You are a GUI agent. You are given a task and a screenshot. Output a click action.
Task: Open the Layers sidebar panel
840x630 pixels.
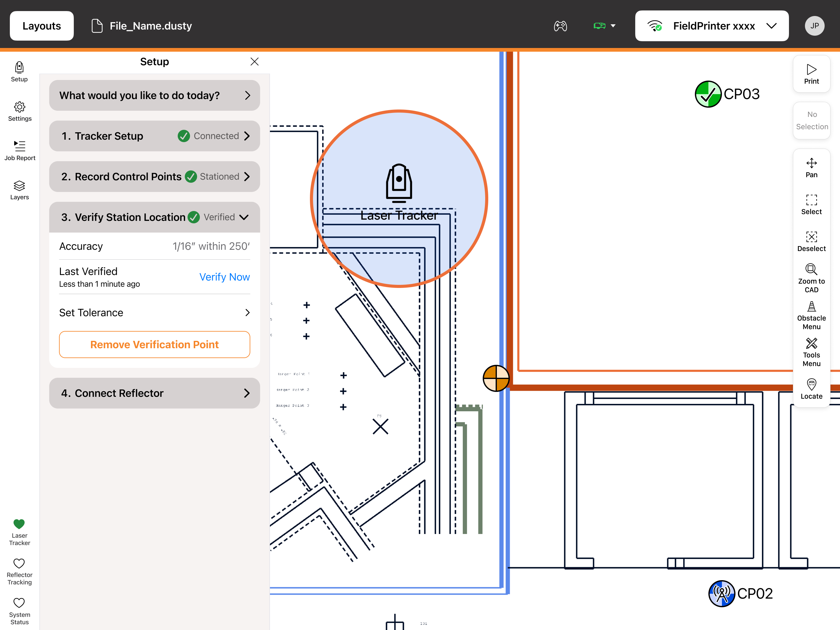coord(19,190)
